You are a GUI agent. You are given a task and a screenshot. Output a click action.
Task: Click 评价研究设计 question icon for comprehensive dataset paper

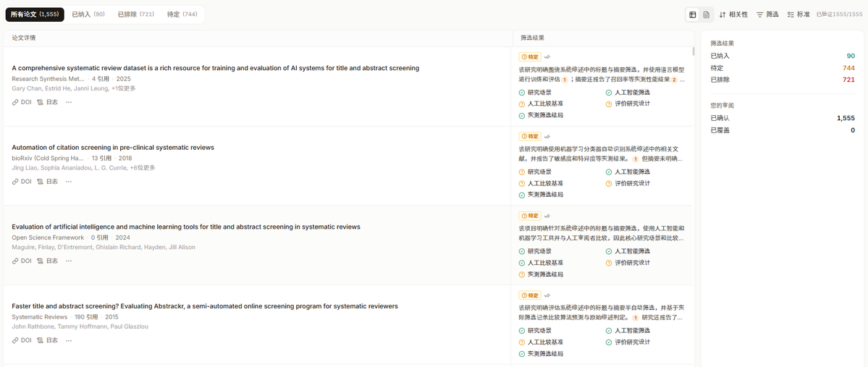[x=609, y=104]
